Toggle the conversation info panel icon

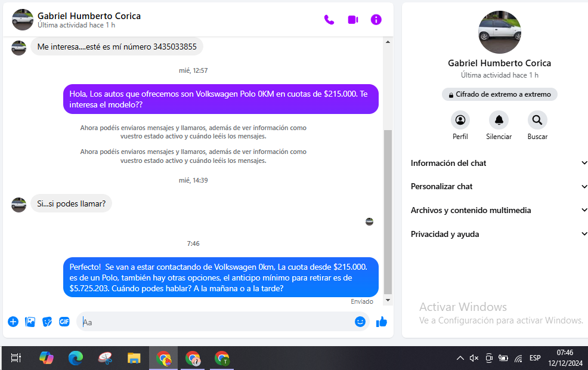376,20
